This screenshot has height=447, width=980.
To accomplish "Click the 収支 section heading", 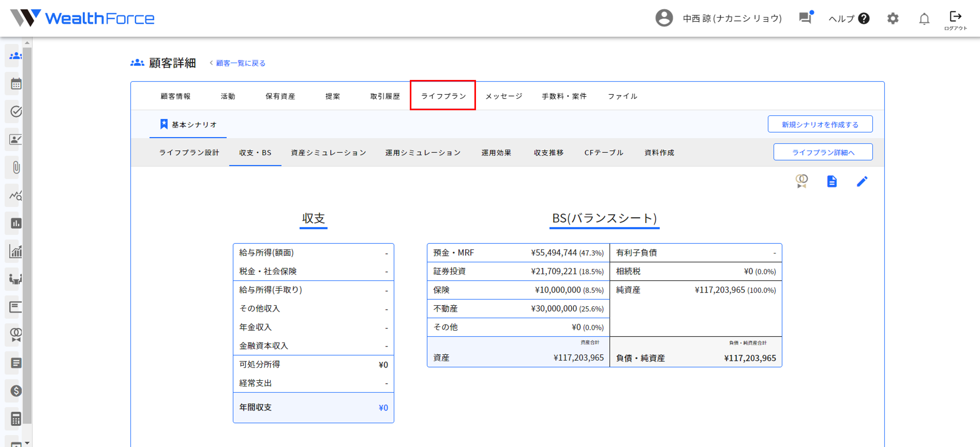I will click(x=313, y=218).
